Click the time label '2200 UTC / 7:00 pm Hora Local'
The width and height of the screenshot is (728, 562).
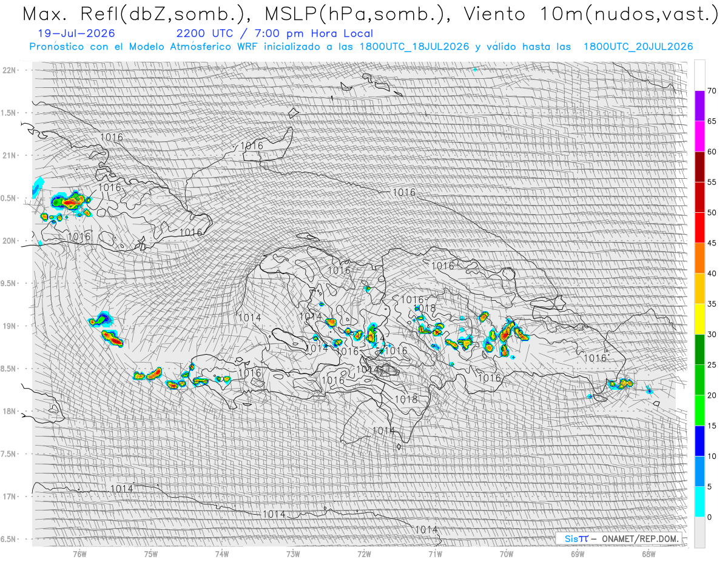(274, 33)
